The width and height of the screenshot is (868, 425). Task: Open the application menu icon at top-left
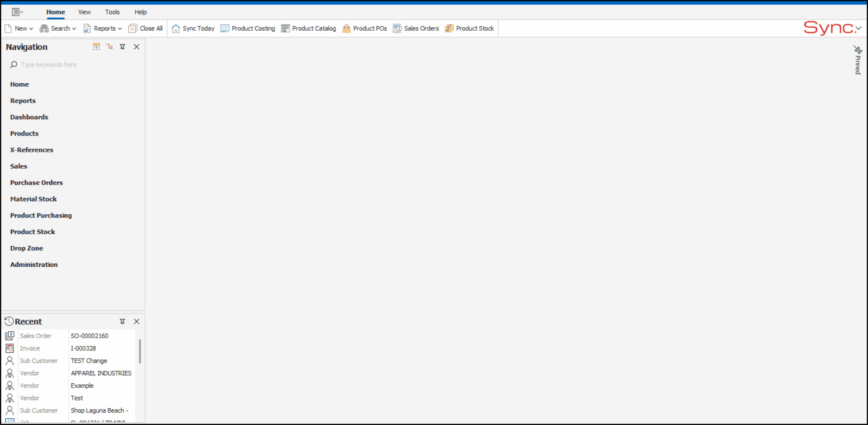click(x=17, y=12)
